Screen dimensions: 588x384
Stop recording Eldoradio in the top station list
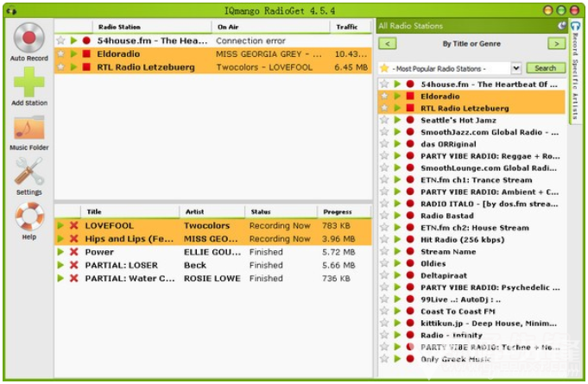click(86, 54)
